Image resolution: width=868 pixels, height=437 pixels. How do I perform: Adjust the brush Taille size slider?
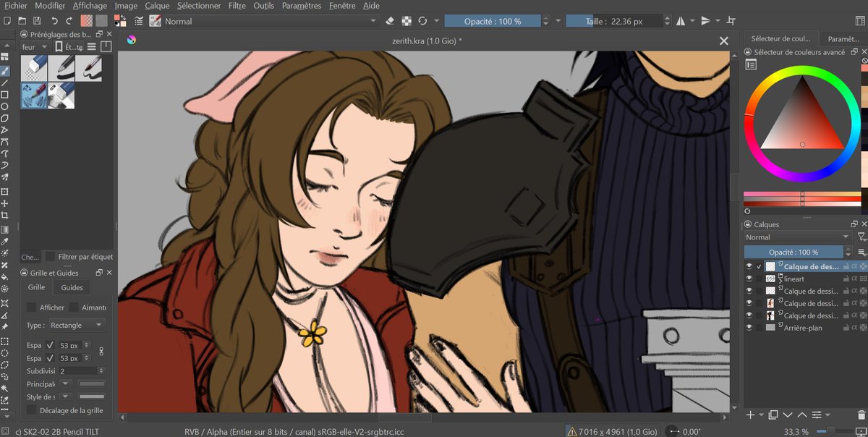point(613,22)
